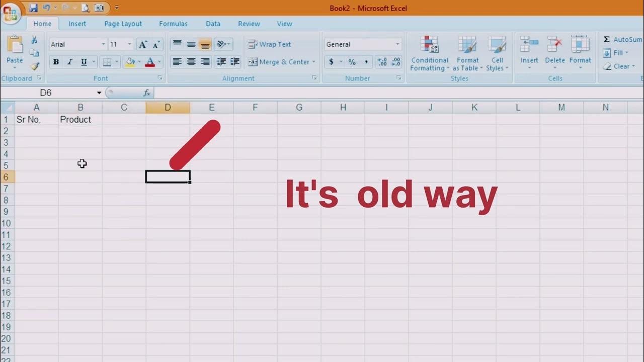
Task: Decrease decimal places
Action: coord(396,62)
